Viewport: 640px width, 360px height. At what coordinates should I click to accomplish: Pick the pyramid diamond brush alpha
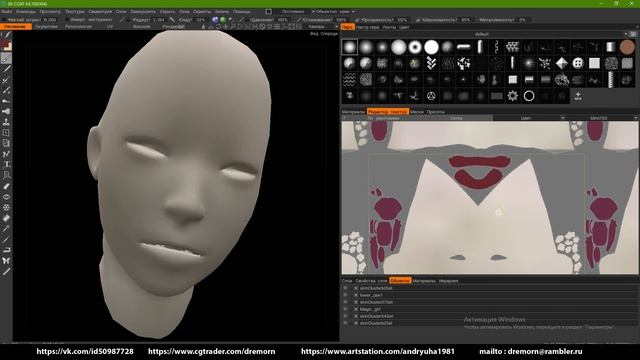[562, 63]
